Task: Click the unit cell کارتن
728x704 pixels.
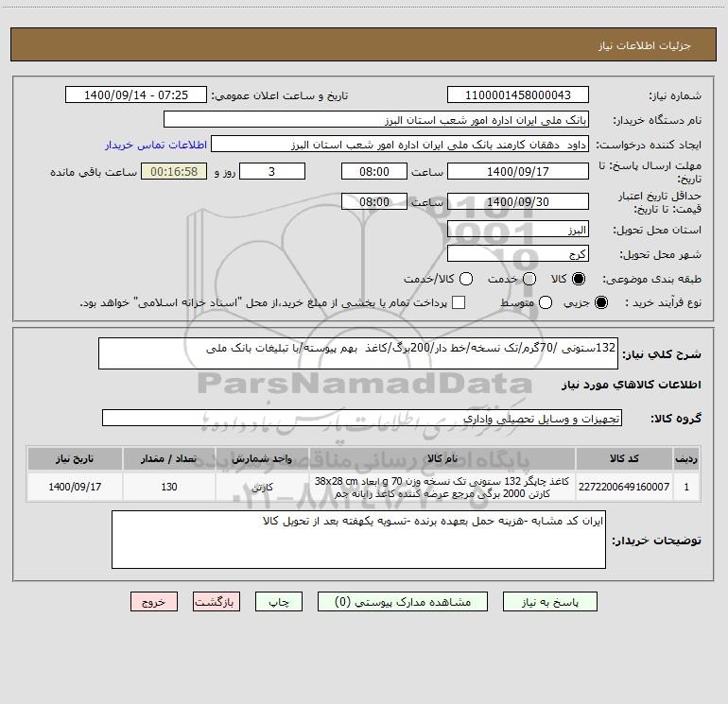Action: pyautogui.click(x=262, y=487)
